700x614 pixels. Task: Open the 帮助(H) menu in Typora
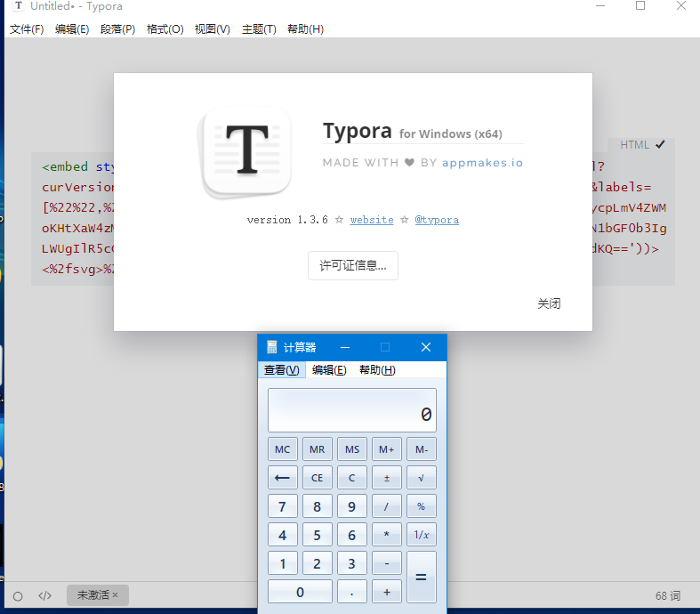click(x=305, y=29)
